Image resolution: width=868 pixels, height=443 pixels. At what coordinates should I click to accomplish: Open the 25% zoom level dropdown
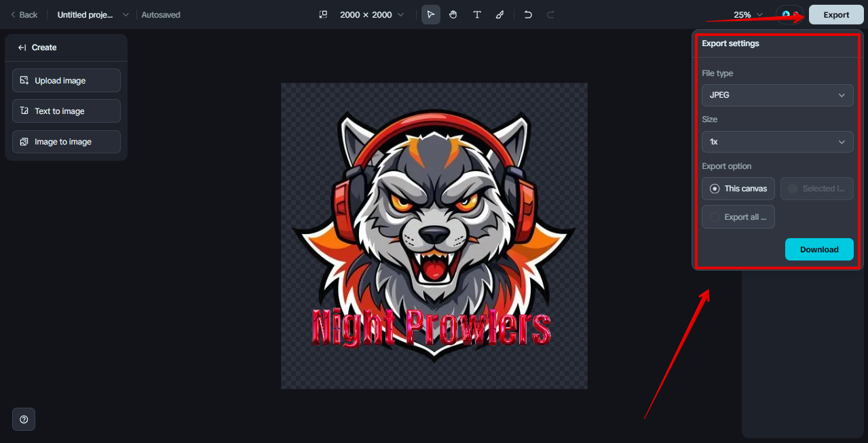[748, 14]
